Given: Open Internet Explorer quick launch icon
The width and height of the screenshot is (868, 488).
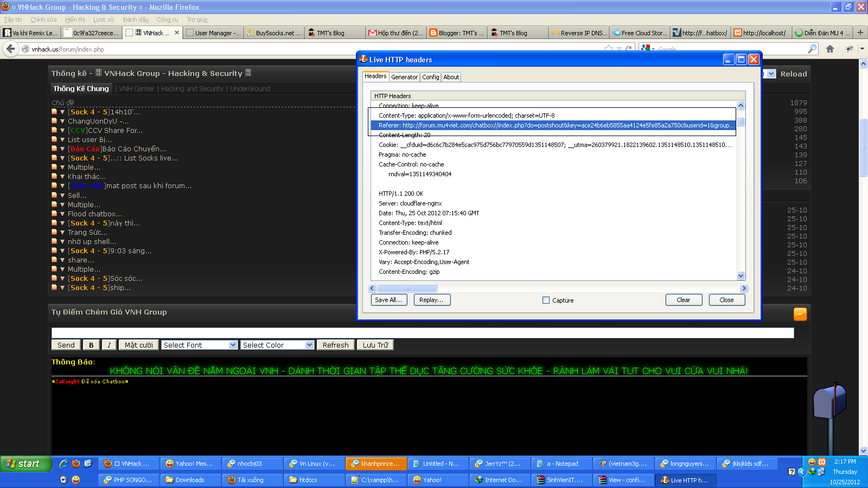Looking at the screenshot, I should point(63,464).
